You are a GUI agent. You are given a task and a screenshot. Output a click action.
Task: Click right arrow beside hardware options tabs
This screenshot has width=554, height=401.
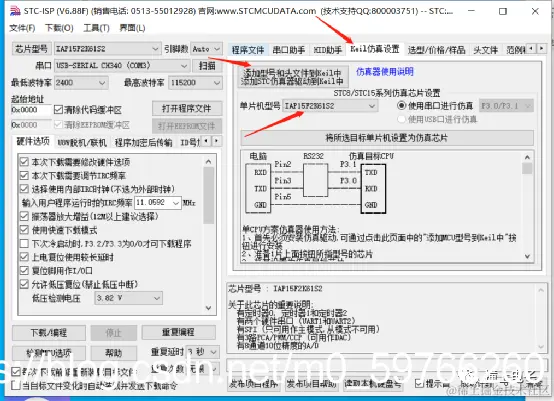217,141
